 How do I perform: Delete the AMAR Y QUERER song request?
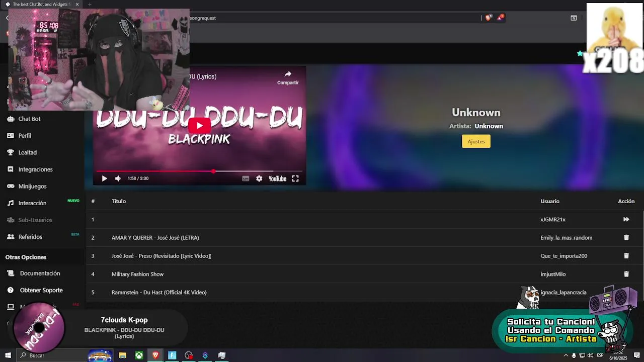626,237
